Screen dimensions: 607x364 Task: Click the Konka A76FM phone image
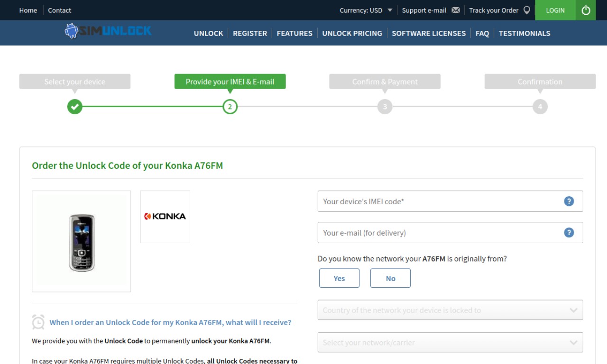(x=82, y=242)
